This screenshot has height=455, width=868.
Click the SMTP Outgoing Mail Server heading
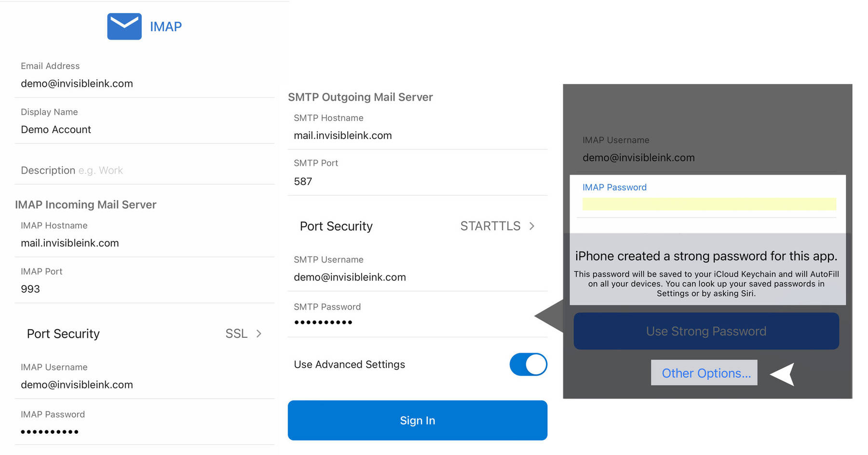pos(360,97)
